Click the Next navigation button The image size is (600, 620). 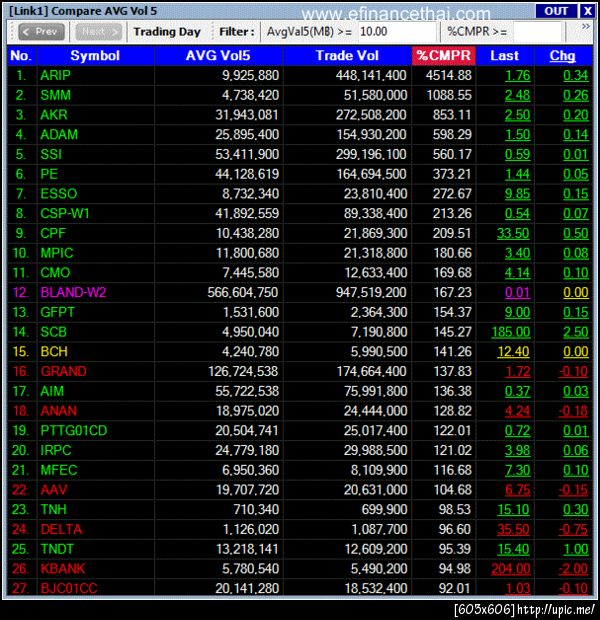pos(98,32)
